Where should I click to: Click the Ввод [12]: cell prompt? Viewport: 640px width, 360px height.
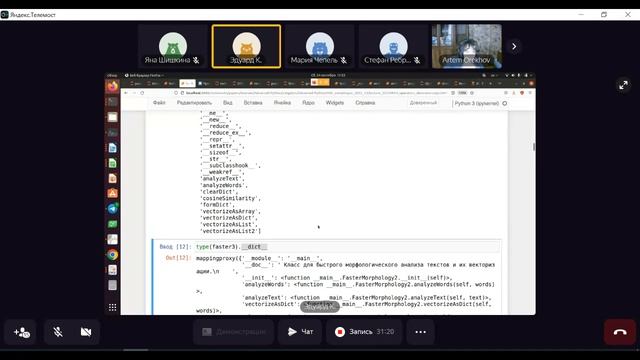[x=176, y=247]
